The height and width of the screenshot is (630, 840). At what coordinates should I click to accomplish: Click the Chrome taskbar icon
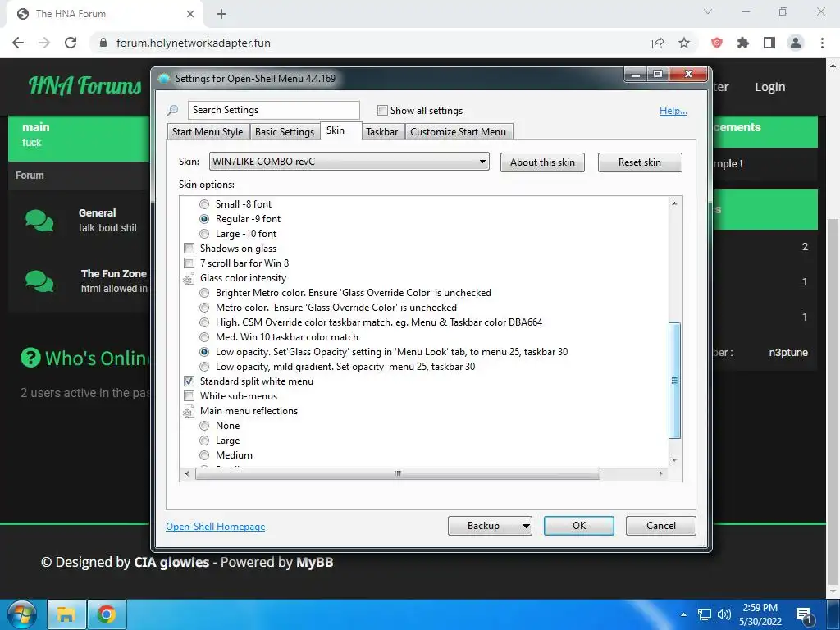pyautogui.click(x=107, y=614)
